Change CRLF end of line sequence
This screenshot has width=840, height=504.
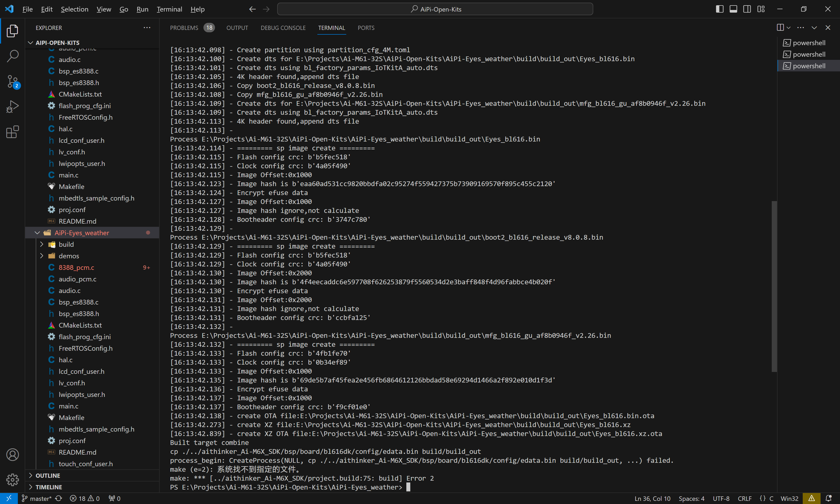pyautogui.click(x=745, y=498)
